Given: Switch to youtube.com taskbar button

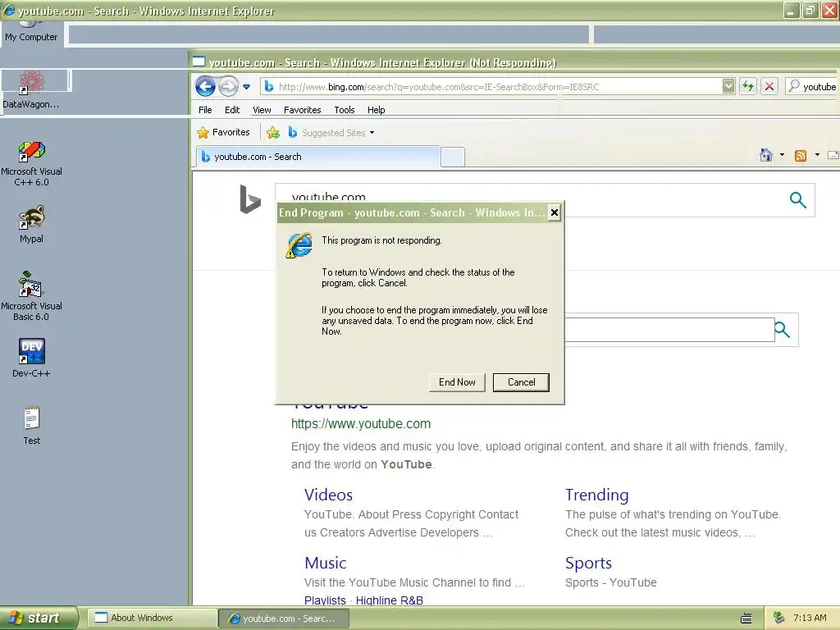Looking at the screenshot, I should coord(284,619).
